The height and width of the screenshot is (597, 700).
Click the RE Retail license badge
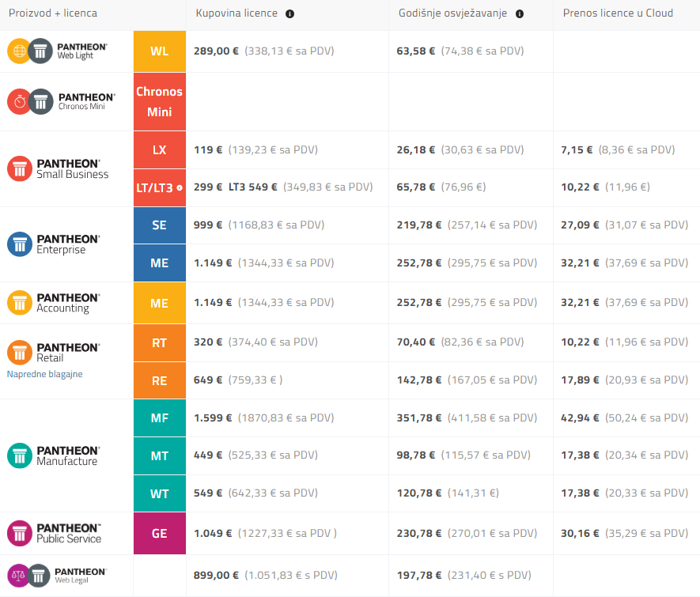coord(159,380)
